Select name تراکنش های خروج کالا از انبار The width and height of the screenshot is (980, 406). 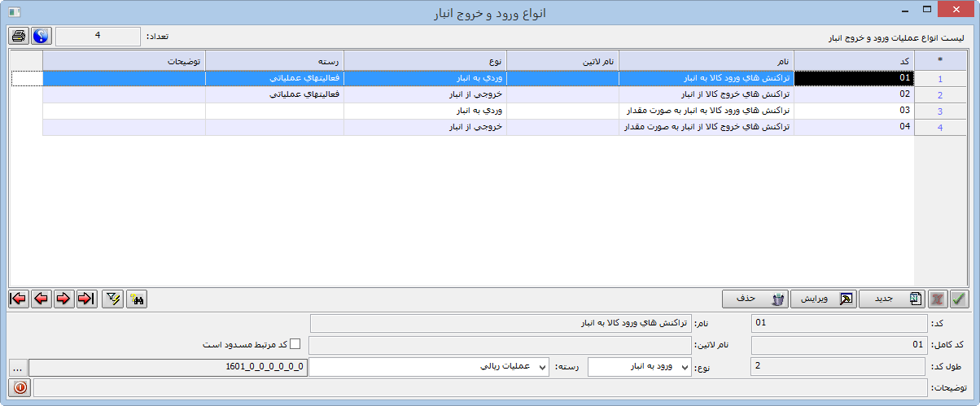click(707, 94)
